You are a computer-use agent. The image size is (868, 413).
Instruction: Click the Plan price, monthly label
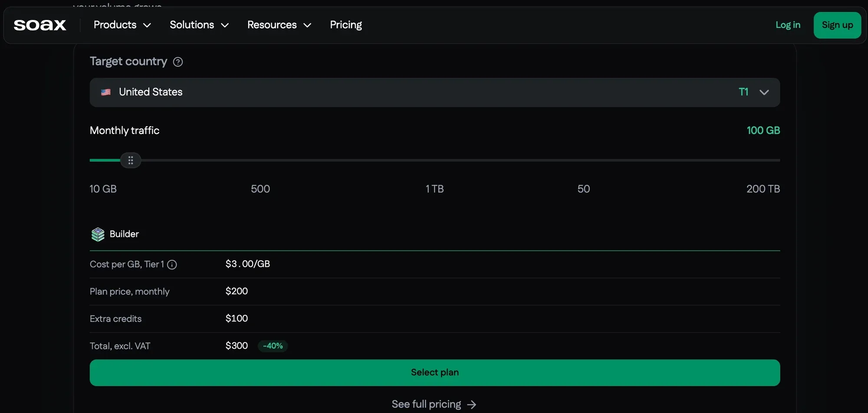(x=130, y=292)
